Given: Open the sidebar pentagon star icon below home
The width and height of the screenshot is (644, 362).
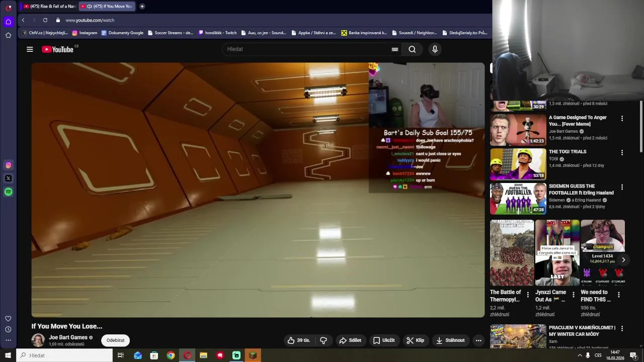Looking at the screenshot, I should (x=8, y=35).
